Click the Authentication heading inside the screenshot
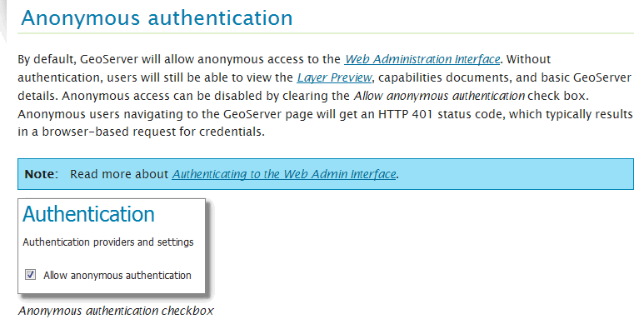The image size is (644, 334). 88,214
